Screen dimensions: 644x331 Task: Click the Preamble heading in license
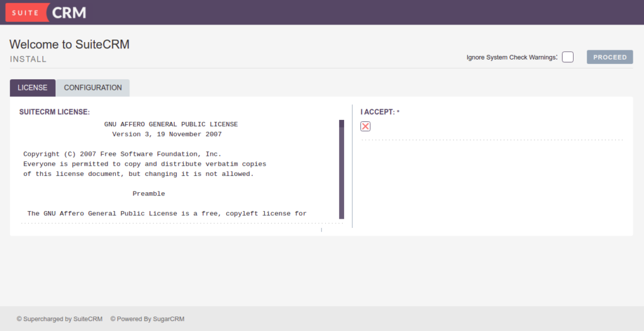148,193
